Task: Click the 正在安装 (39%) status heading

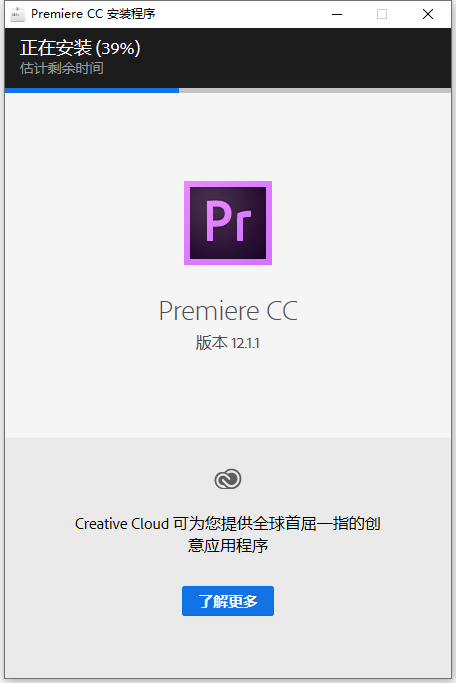Action: coord(80,48)
